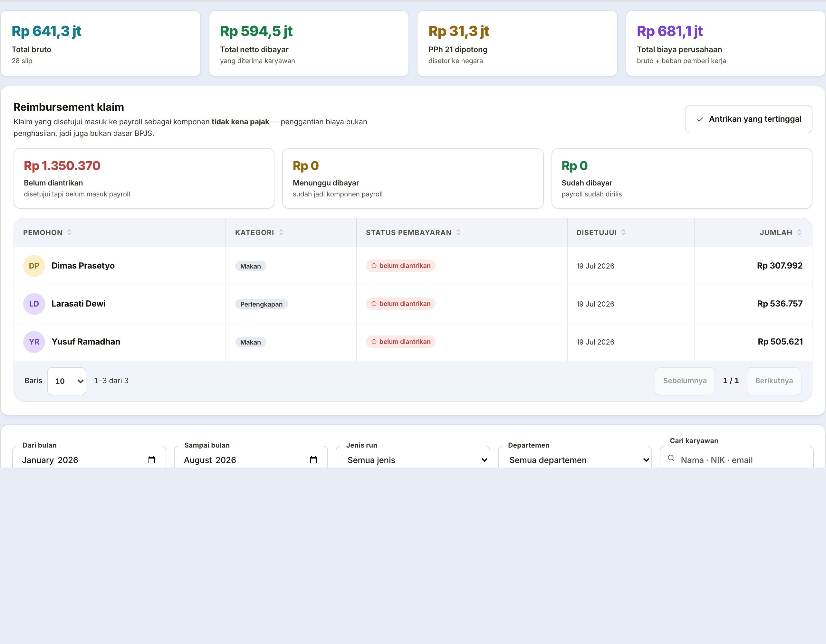The width and height of the screenshot is (826, 644).
Task: Click Yusuf Ramadhan's belum diantrikan status badge
Action: [x=400, y=342]
